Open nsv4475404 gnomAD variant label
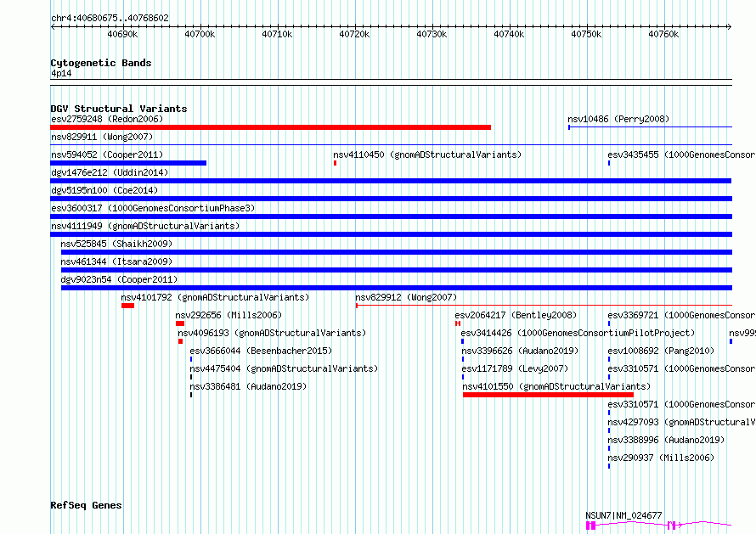Image resolution: width=756 pixels, height=534 pixels. (x=284, y=368)
